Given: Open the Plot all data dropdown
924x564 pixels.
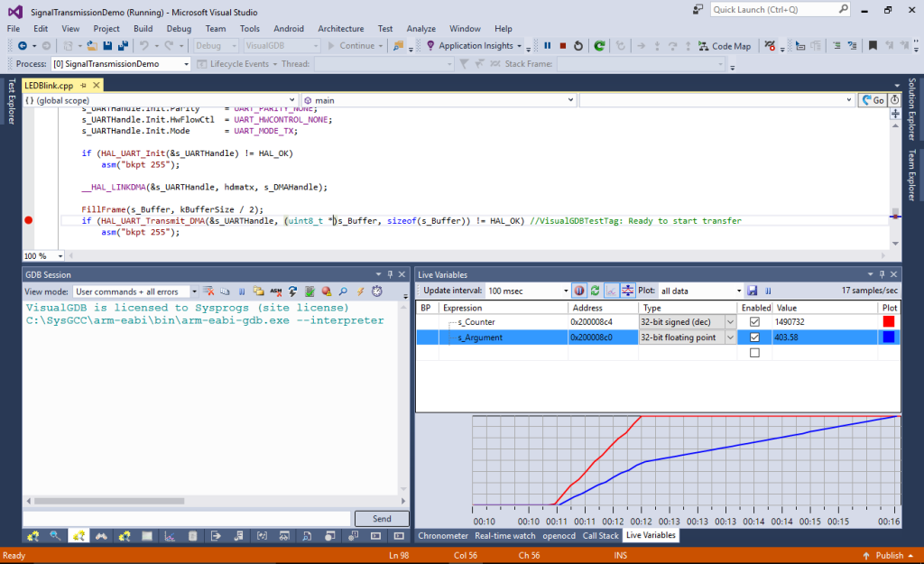Looking at the screenshot, I should point(700,291).
